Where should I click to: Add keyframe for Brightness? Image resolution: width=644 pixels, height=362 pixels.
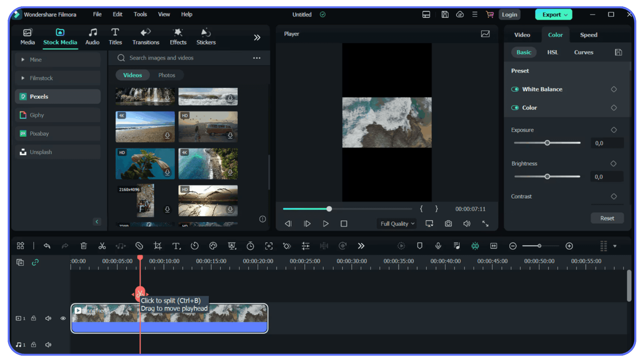(613, 164)
